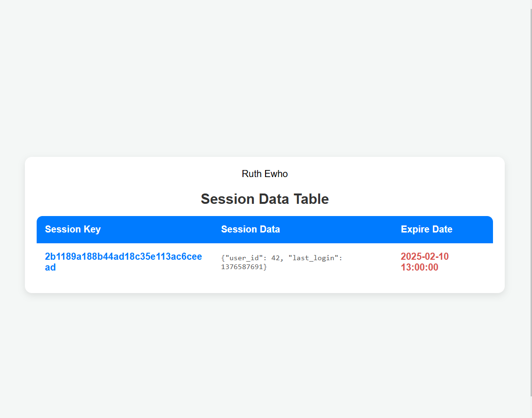Click the user name Ruth Ewho
This screenshot has height=418, width=532.
pyautogui.click(x=265, y=174)
